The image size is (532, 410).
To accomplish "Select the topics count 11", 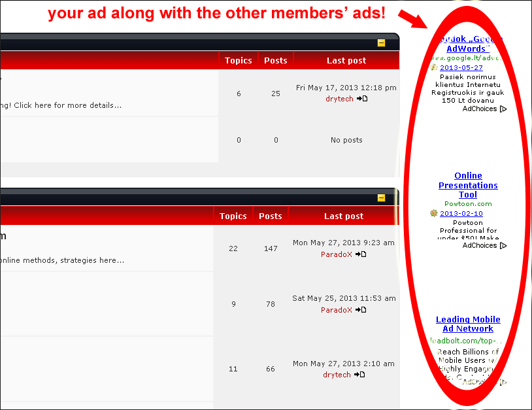I will click(233, 369).
